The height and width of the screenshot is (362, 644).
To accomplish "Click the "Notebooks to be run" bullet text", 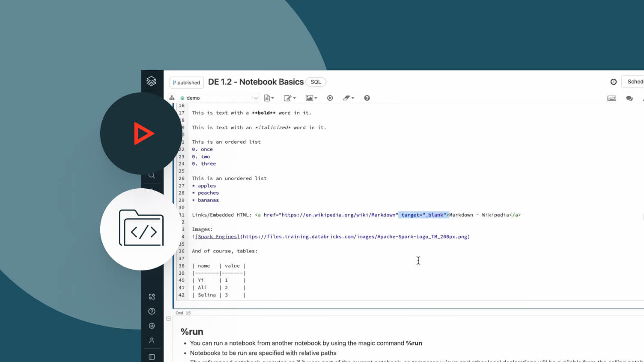I will tap(263, 353).
